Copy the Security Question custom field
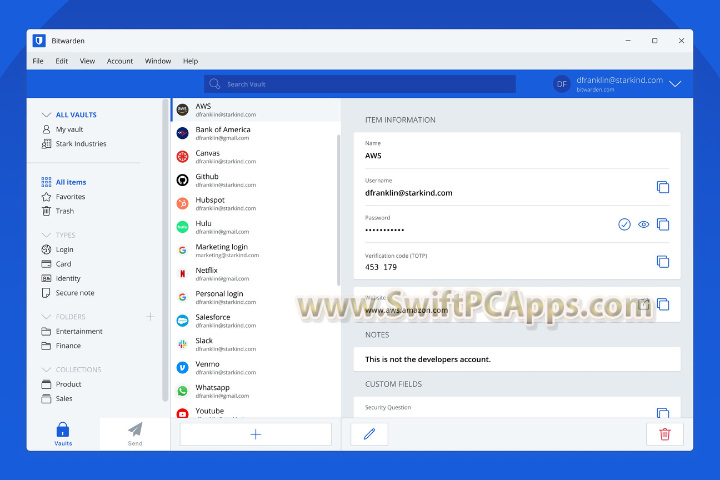Viewport: 720px width, 480px height. [663, 412]
